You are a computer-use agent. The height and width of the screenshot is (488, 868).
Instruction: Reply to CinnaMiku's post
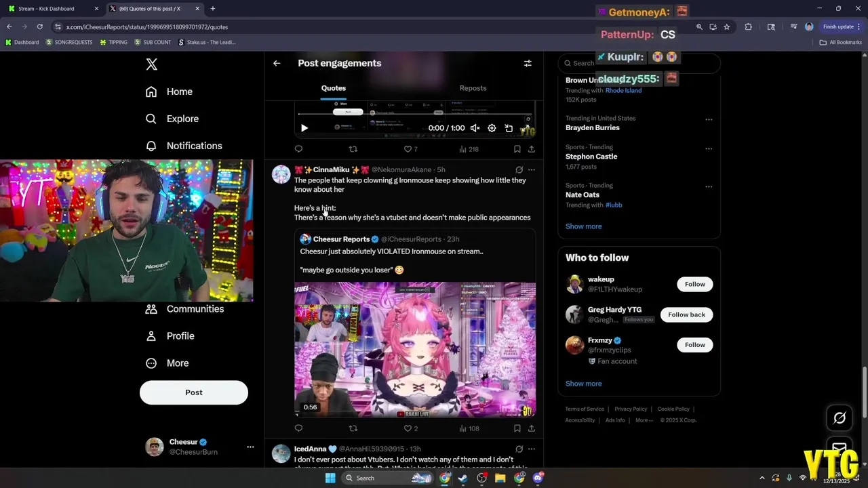coord(298,428)
